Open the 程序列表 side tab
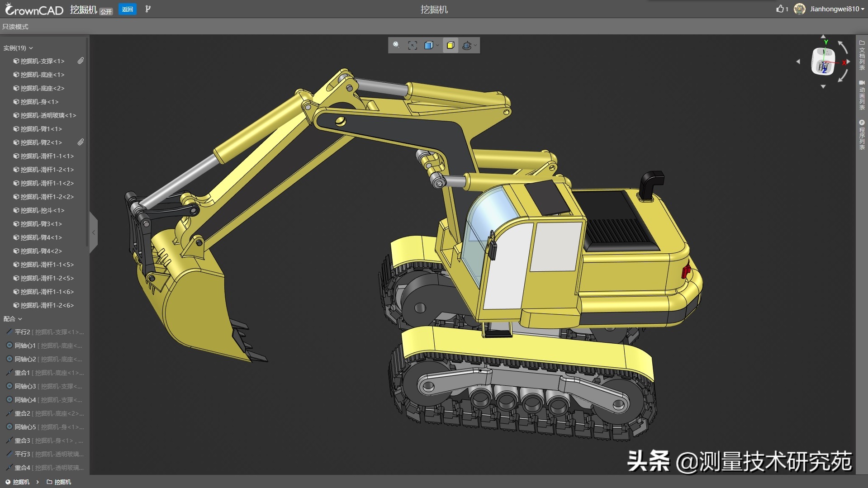868x488 pixels. click(862, 135)
